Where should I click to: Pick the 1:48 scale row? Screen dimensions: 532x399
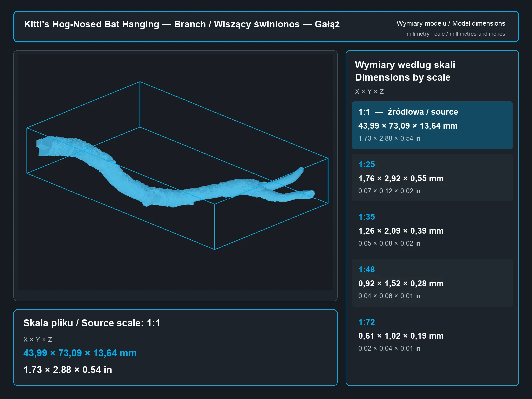pyautogui.click(x=432, y=283)
